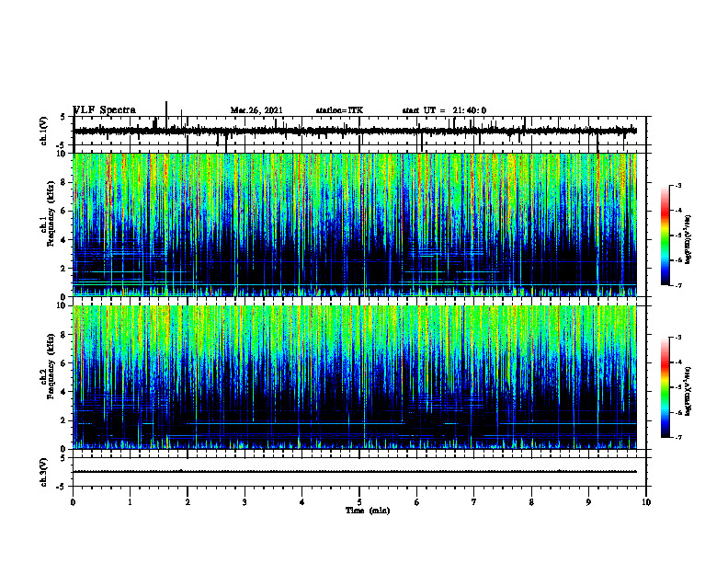Click the "ch.1(V)" waveform axis label
The width and height of the screenshot is (728, 563).
tap(44, 131)
